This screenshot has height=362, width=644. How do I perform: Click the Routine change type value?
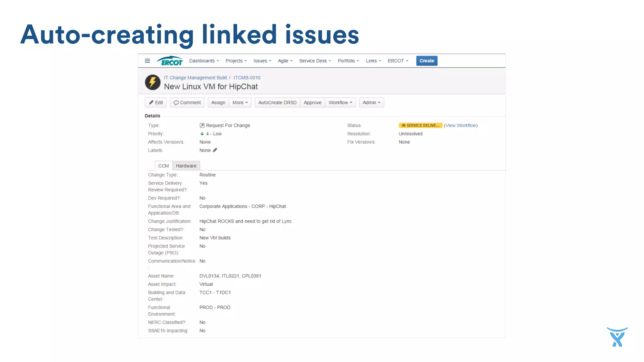208,175
